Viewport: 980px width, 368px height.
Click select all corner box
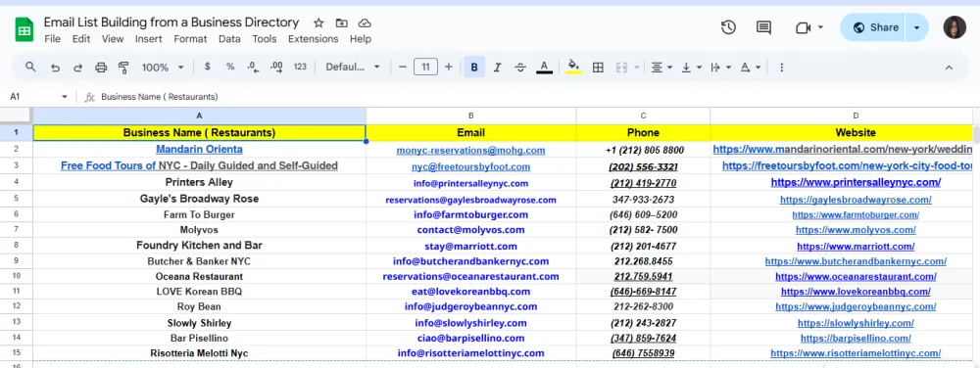[x=16, y=115]
